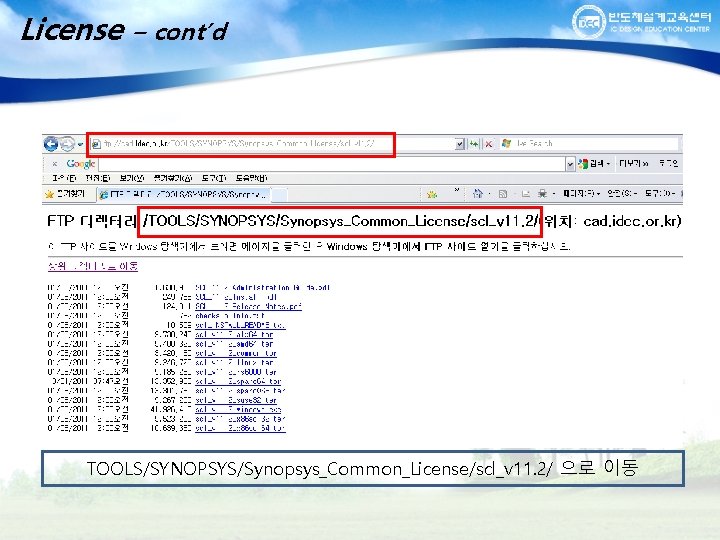Click the browser Back arrow button
This screenshot has height=540, width=720.
point(51,144)
